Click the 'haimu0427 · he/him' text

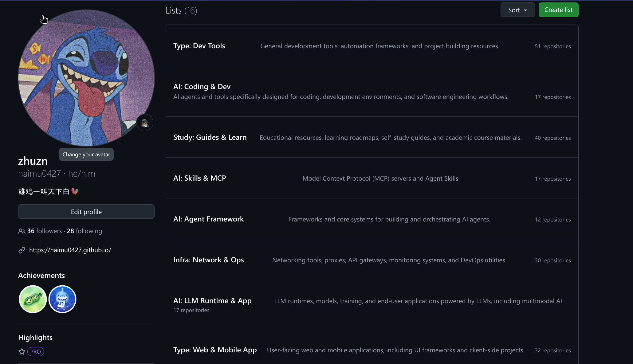(57, 174)
